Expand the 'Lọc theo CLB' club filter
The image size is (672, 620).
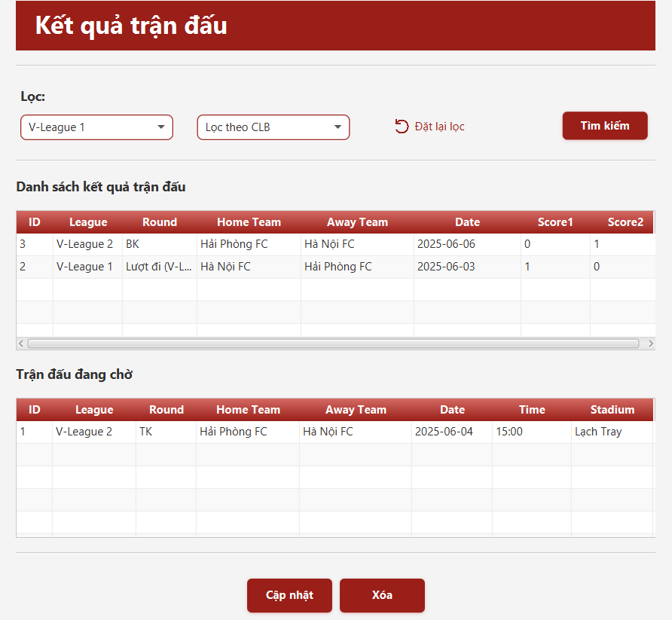point(273,127)
